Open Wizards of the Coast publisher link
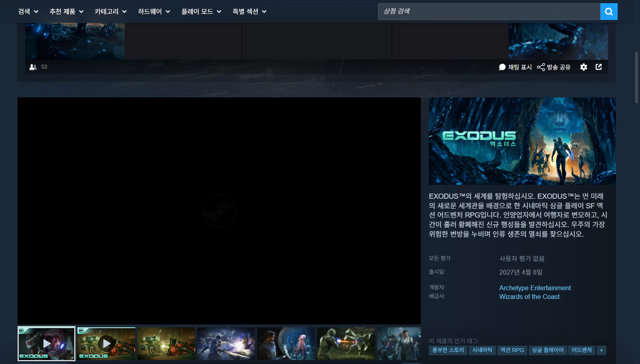The width and height of the screenshot is (640, 364). tap(529, 297)
